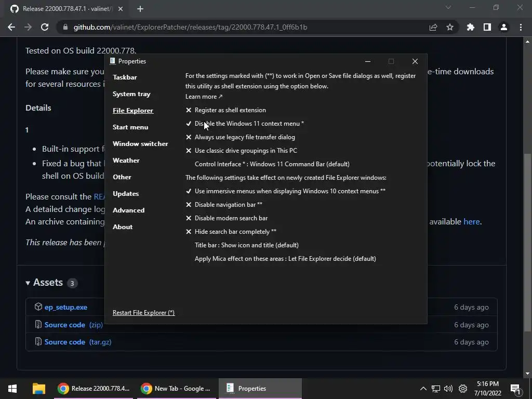Collapse the Assets section triangle
Screen dimensions: 532x399
28,283
